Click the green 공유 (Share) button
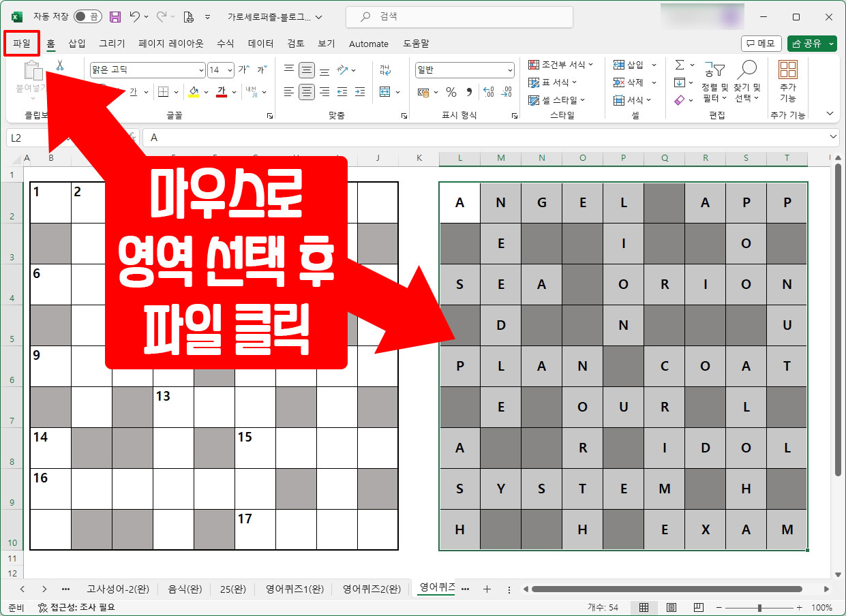This screenshot has width=846, height=616. [x=811, y=43]
